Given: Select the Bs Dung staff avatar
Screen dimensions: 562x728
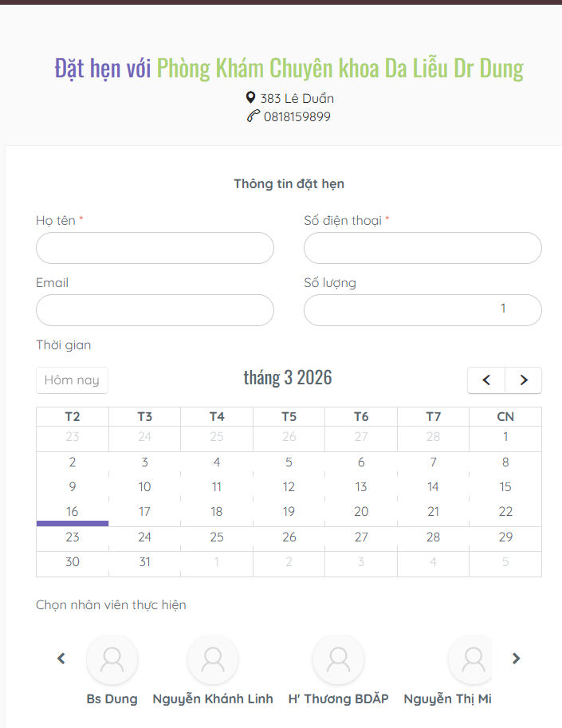Looking at the screenshot, I should pyautogui.click(x=112, y=659).
